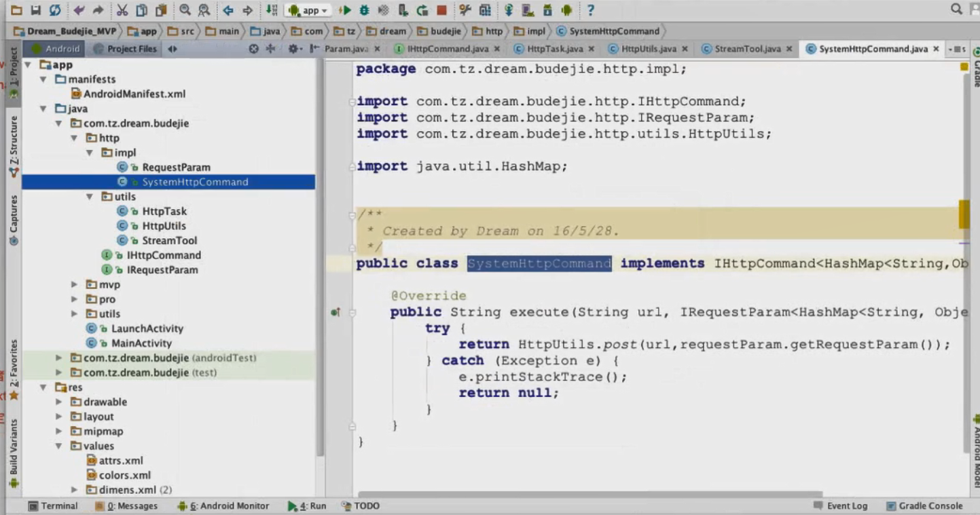980x515 pixels.
Task: Open the Gradle Console panel
Action: (925, 506)
